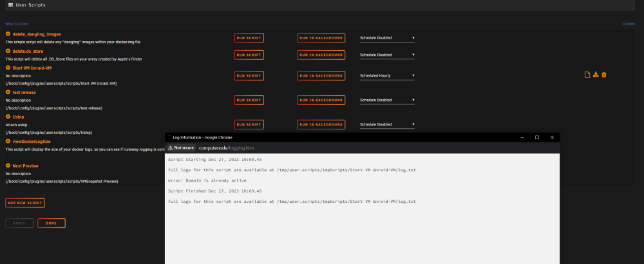Open gear menu for delete_dangling_images script
This screenshot has height=264, width=644.
click(8, 34)
